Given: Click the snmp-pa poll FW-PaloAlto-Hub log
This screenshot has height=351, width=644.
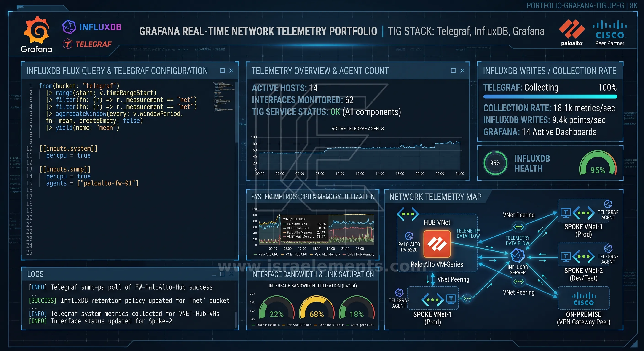Looking at the screenshot, I should pyautogui.click(x=121, y=287).
